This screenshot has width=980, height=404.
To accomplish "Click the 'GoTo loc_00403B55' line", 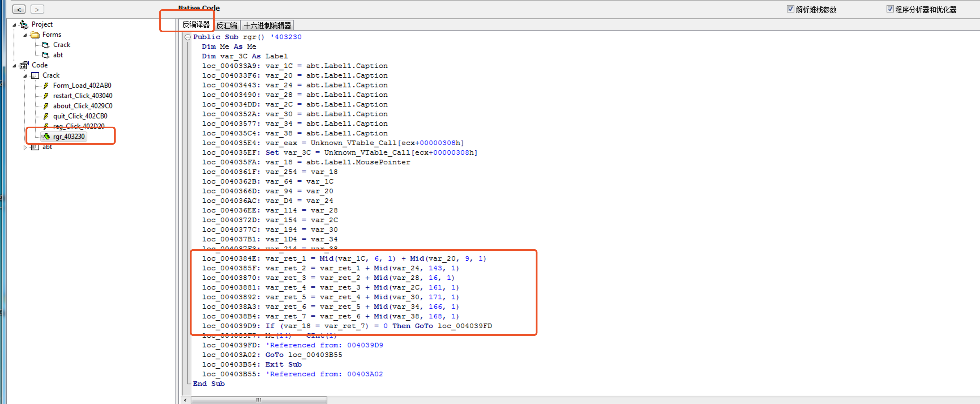I will [x=272, y=355].
